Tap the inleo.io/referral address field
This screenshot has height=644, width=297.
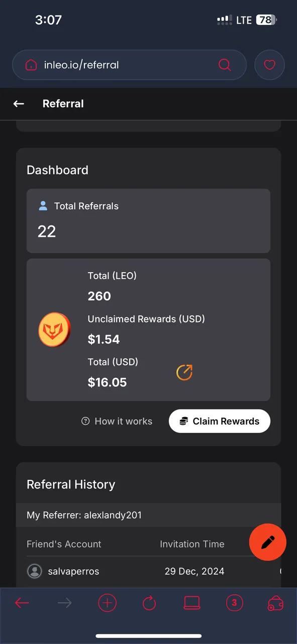129,65
